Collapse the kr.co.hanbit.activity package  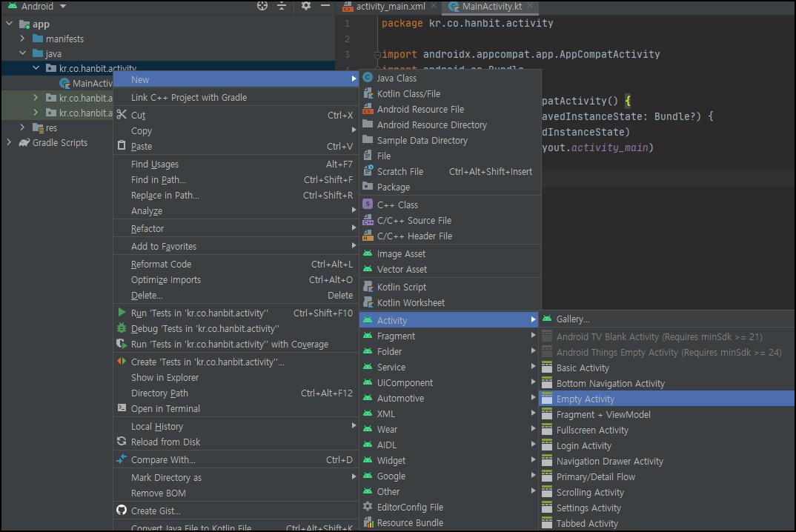36,68
